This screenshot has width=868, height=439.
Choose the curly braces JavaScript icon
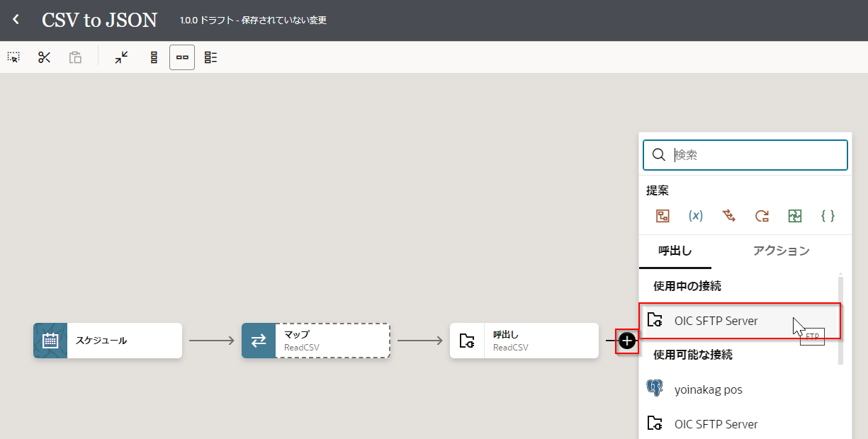[827, 216]
